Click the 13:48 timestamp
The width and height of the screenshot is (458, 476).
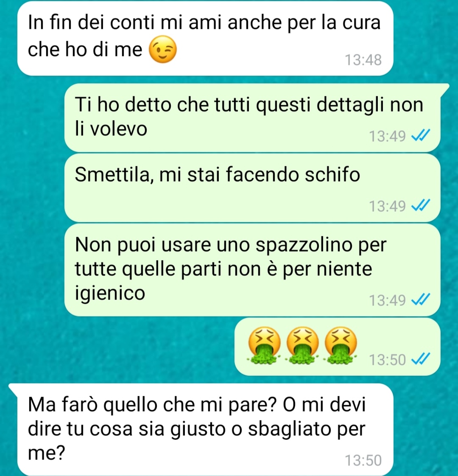[x=363, y=60]
